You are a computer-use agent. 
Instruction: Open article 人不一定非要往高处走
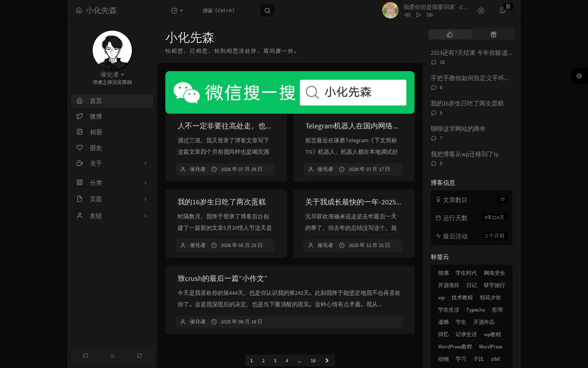coord(224,126)
